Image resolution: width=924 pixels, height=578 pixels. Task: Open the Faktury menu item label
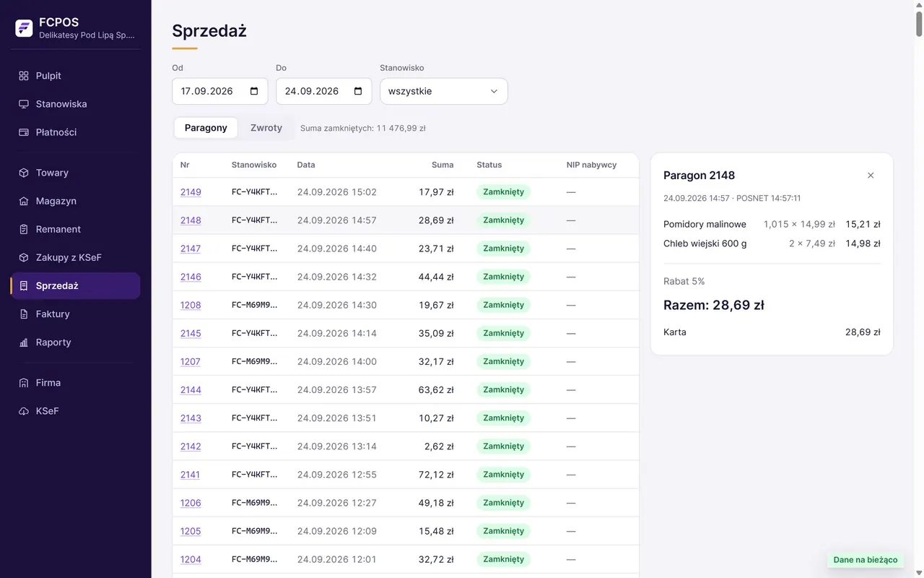pos(53,314)
